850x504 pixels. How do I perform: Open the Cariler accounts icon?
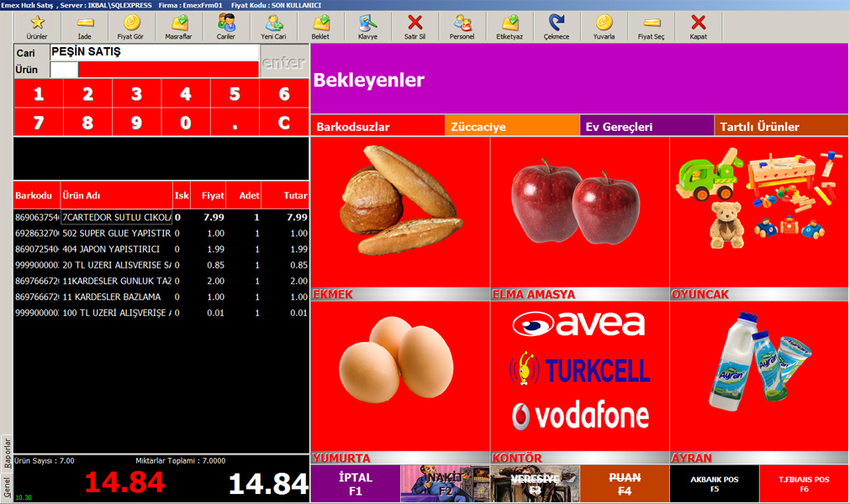coord(226,27)
